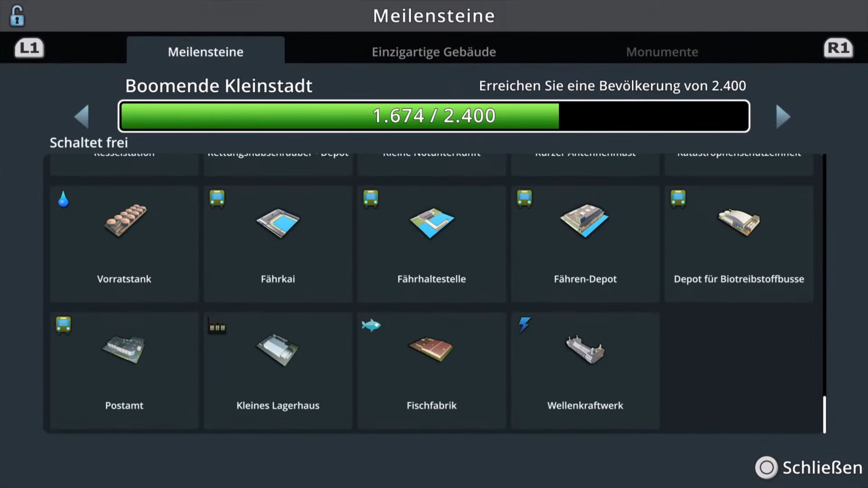Click the L1 shoulder button icon
This screenshot has height=488, width=868.
click(29, 48)
